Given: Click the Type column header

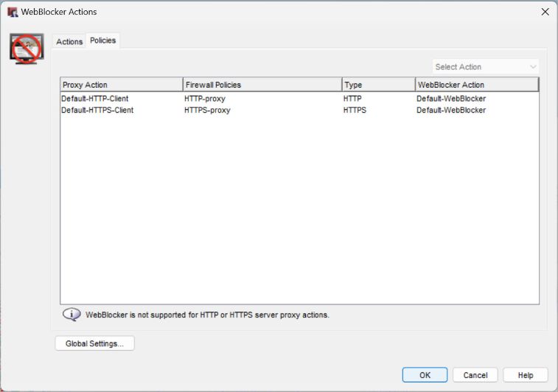Looking at the screenshot, I should [378, 85].
